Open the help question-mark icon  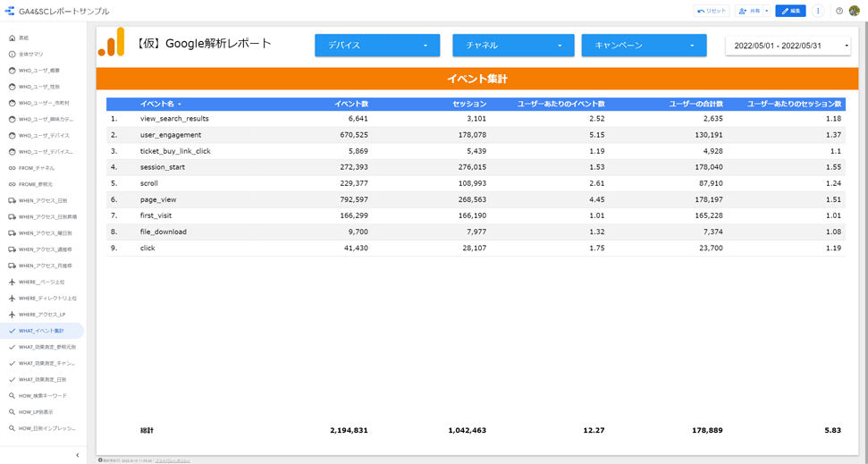click(839, 11)
